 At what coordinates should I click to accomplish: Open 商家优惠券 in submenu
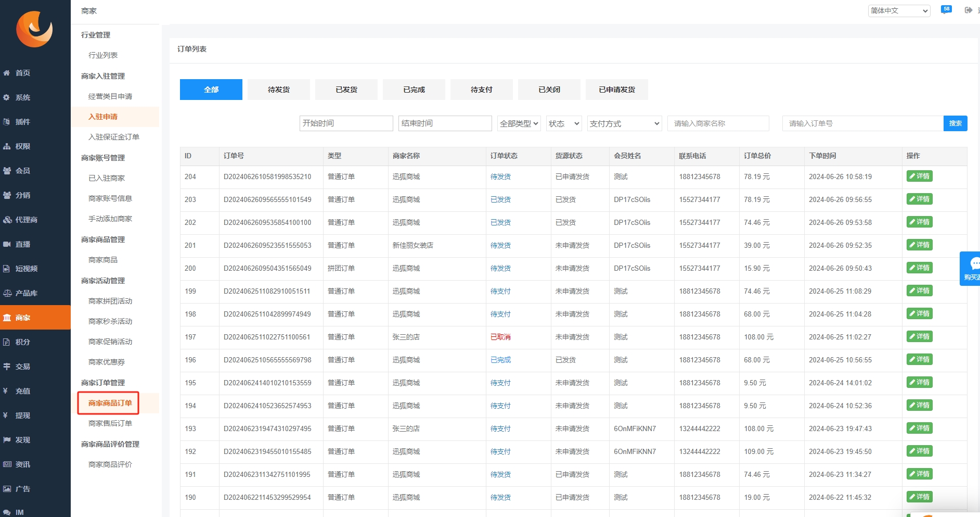click(x=107, y=362)
